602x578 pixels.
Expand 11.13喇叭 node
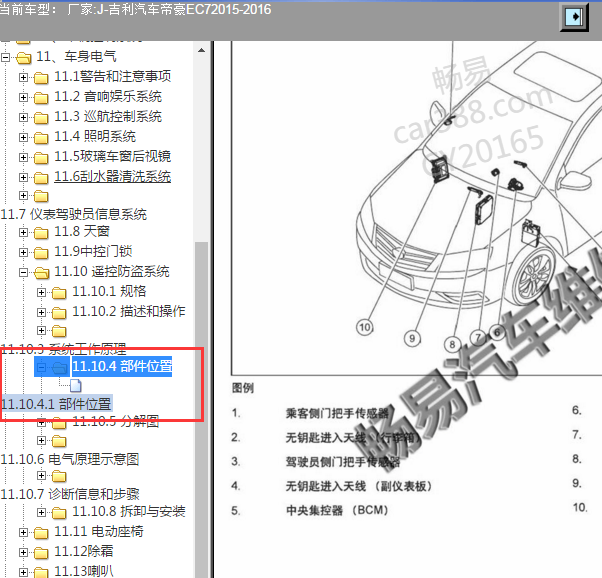(x=23, y=572)
